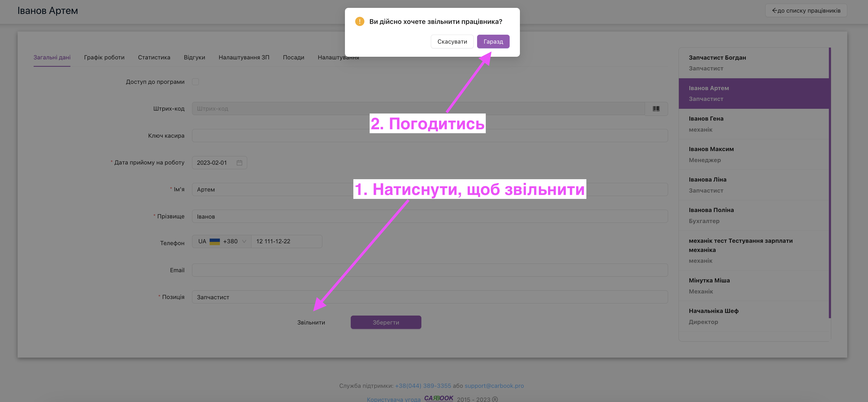Click the Ukraine flag in the phone field
868x402 pixels.
215,241
